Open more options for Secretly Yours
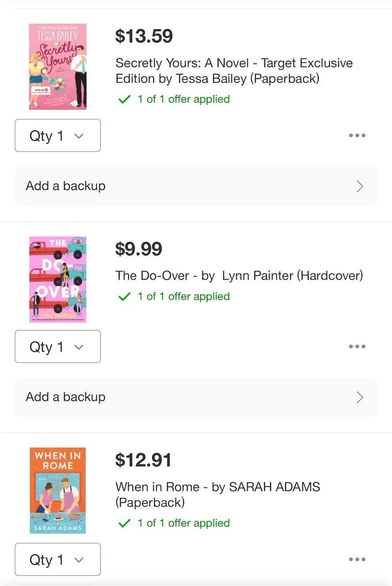Screen dimensions: 392x586 [x=357, y=136]
